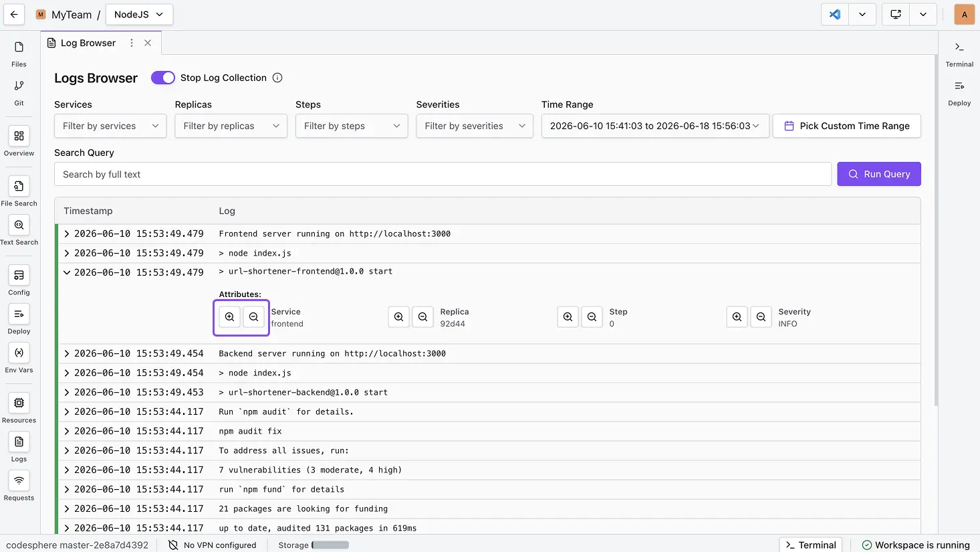The width and height of the screenshot is (980, 552).
Task: Click No VPN configured status icon
Action: point(173,545)
